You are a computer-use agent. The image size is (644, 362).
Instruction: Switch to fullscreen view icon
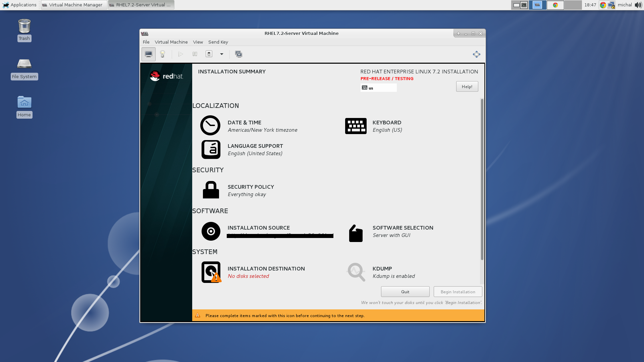tap(476, 54)
